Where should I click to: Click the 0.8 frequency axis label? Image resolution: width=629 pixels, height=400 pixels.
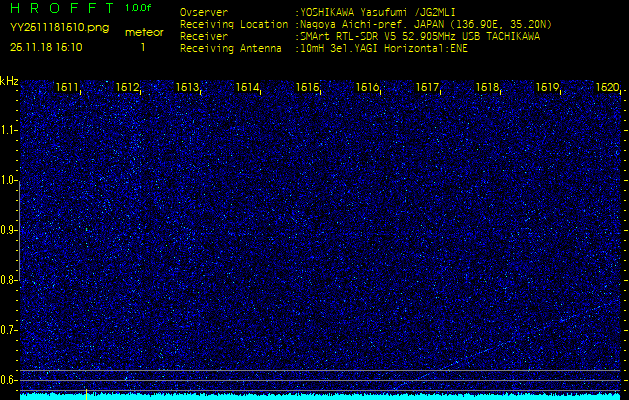click(8, 280)
